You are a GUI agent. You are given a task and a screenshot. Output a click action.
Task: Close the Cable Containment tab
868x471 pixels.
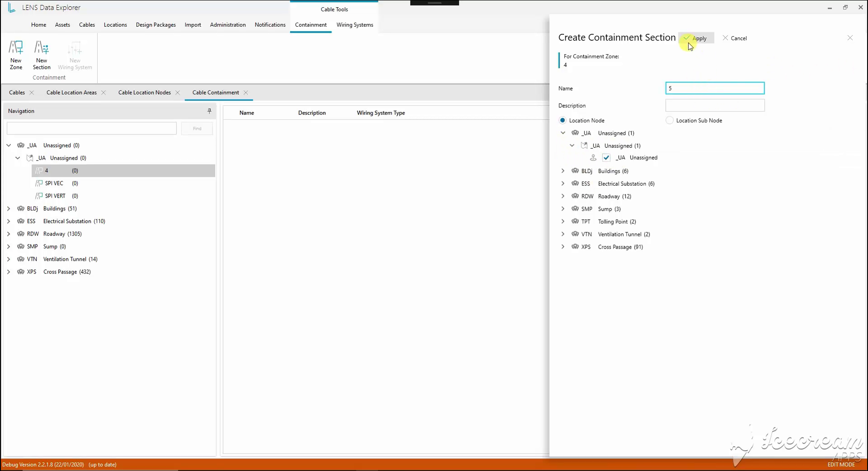pyautogui.click(x=246, y=93)
